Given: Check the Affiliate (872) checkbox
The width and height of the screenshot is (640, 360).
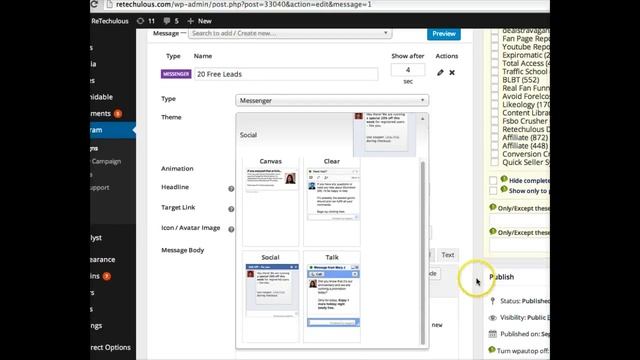Looking at the screenshot, I should click(x=495, y=138).
